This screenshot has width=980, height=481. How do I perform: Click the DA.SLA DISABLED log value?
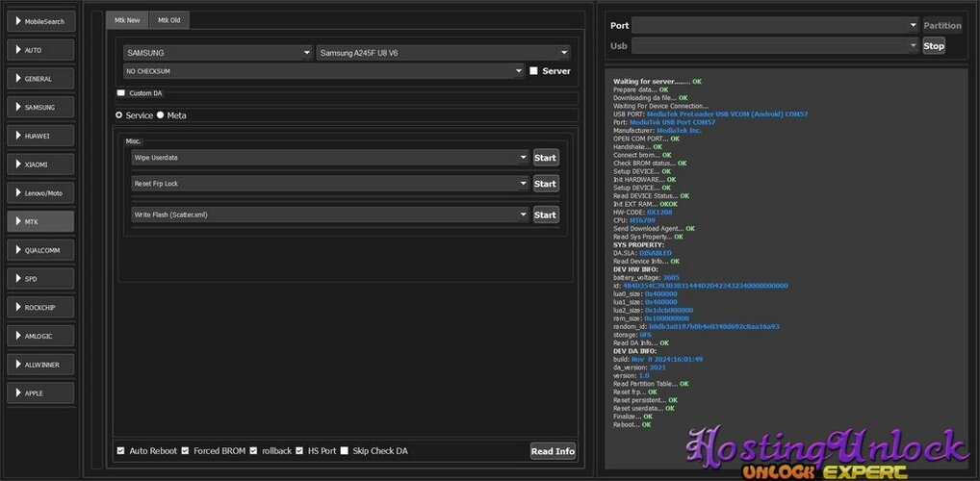[x=656, y=253]
